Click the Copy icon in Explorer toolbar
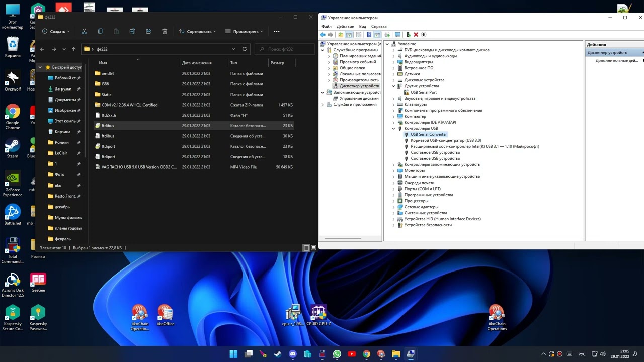 point(100,31)
